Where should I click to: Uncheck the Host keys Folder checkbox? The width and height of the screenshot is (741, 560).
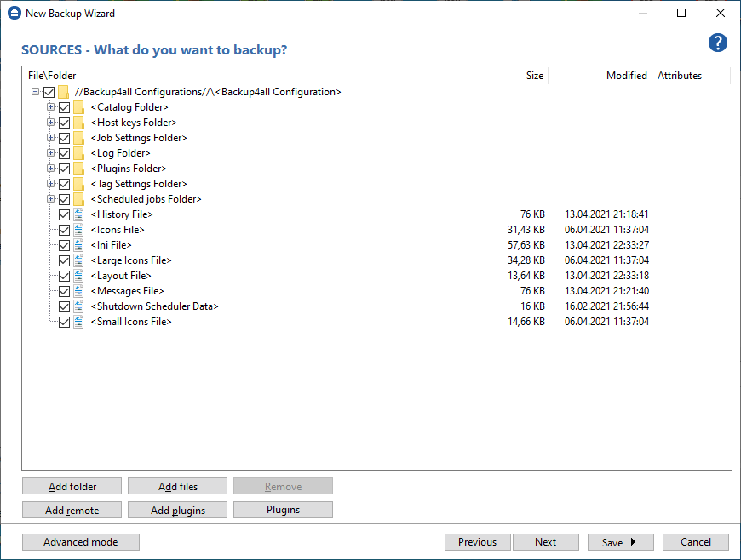(x=64, y=123)
